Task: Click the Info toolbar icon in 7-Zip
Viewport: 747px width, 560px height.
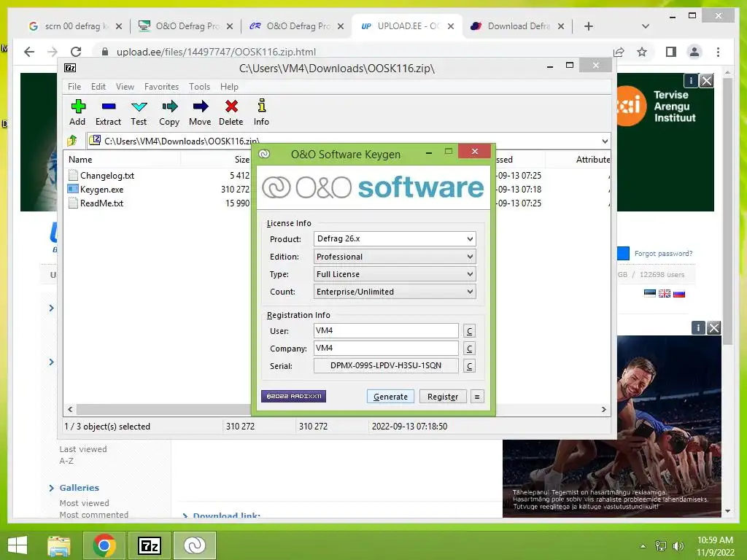Action: [261, 112]
